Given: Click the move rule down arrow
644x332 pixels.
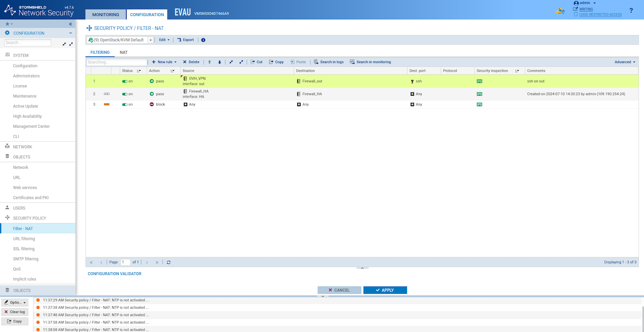Looking at the screenshot, I should pos(219,62).
